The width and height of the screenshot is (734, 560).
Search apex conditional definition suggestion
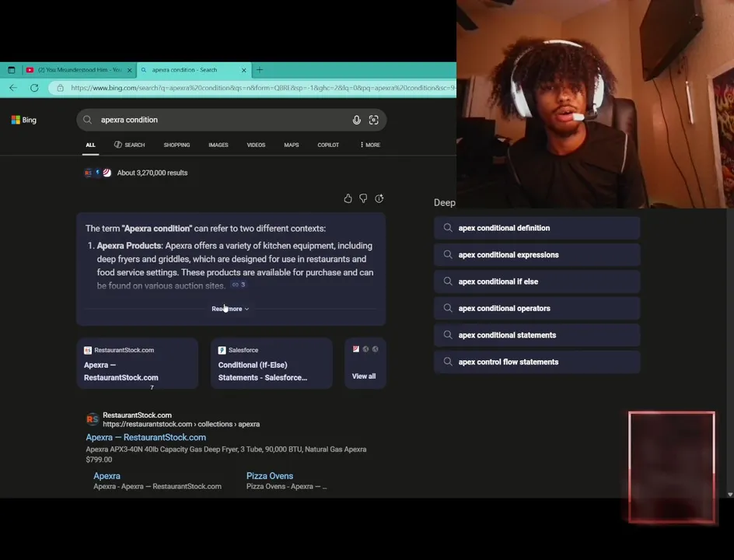[537, 228]
